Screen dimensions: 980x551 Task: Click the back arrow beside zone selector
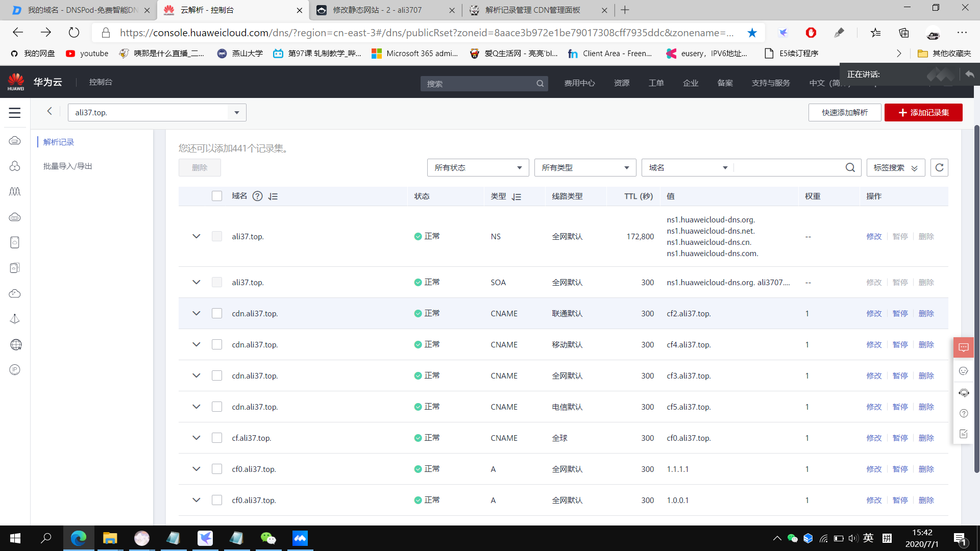50,111
